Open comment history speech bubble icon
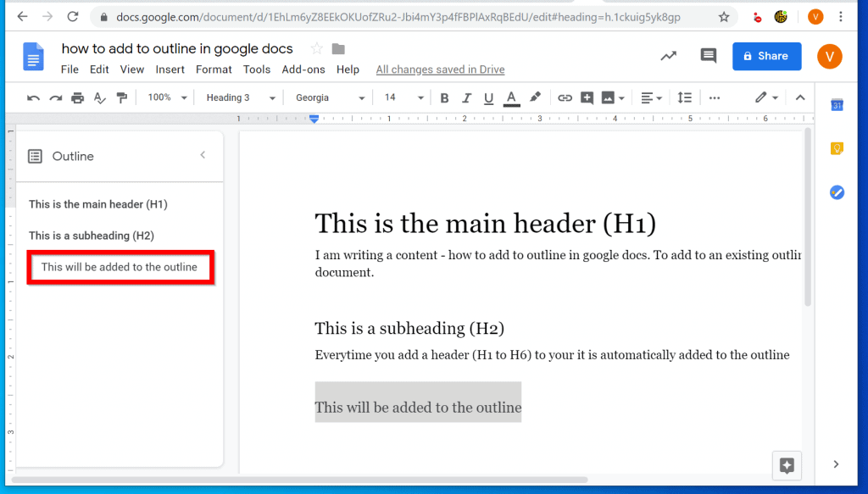 (x=708, y=55)
